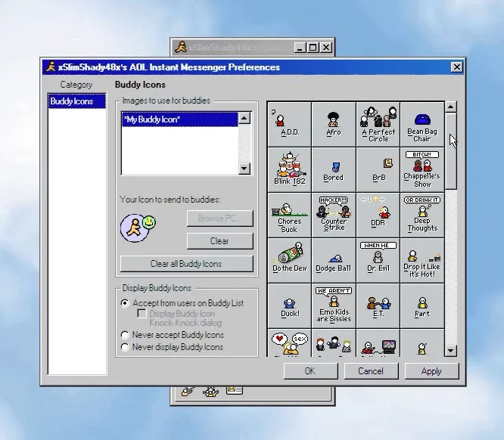Choose the Bean Bag Chair icon

422,123
